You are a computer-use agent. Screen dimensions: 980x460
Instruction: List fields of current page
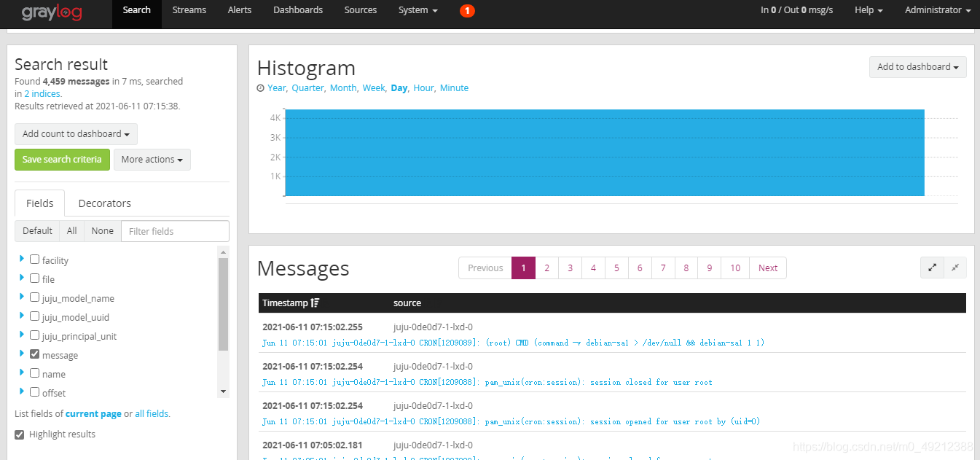click(x=93, y=414)
